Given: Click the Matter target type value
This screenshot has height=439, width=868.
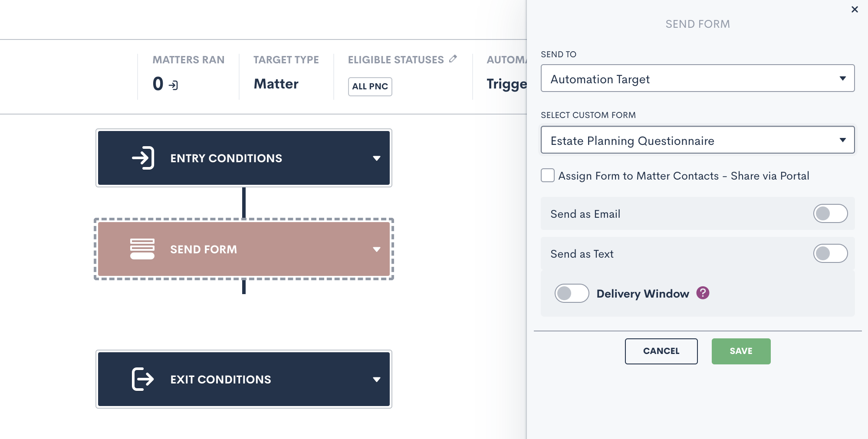Looking at the screenshot, I should tap(276, 84).
